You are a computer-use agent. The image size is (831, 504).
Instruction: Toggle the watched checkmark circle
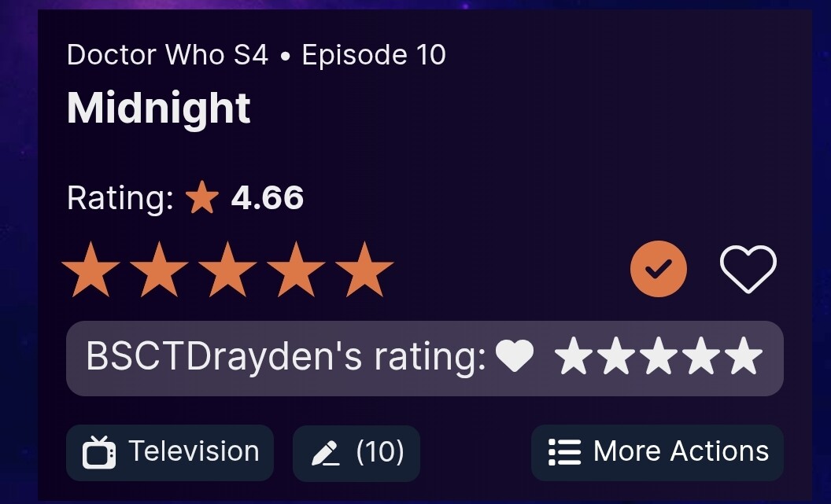pyautogui.click(x=659, y=269)
